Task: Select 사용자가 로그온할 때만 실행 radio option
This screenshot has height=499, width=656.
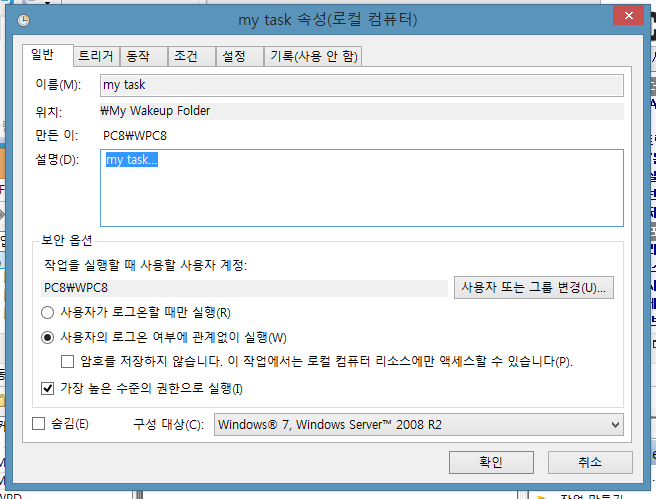Action: tap(48, 313)
